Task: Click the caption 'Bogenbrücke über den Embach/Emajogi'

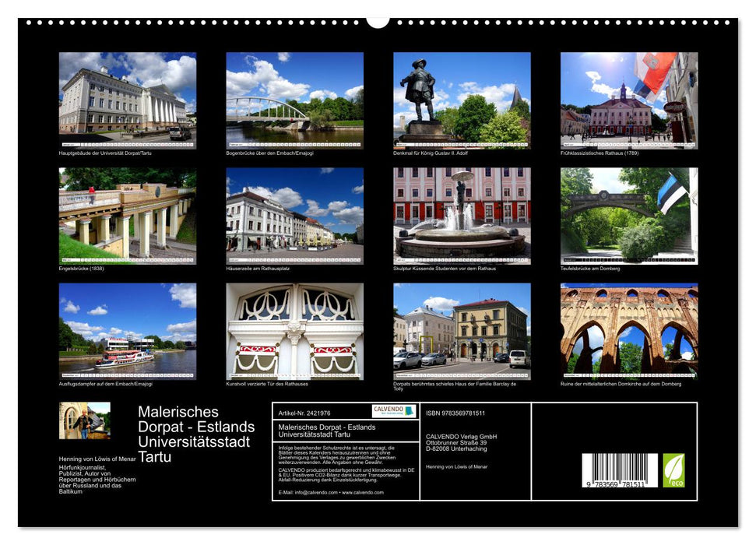Action: point(269,153)
